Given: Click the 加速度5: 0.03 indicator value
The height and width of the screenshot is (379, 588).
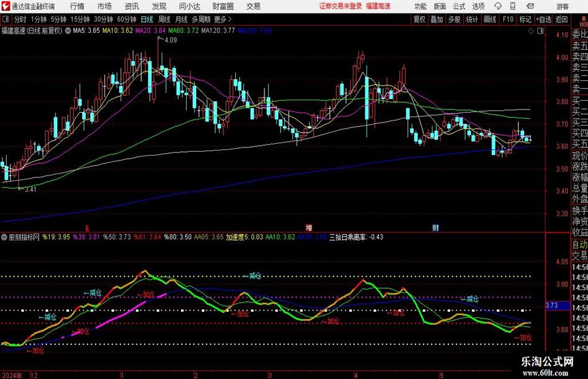Looking at the screenshot, I should (244, 237).
